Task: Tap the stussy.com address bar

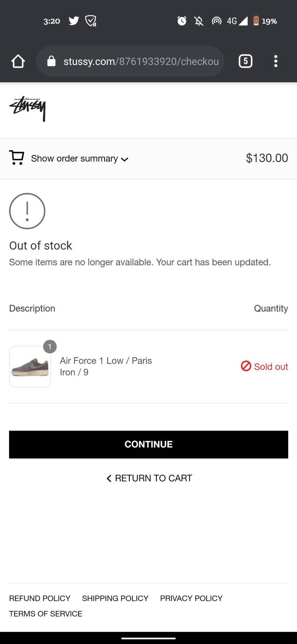Action: pyautogui.click(x=141, y=61)
